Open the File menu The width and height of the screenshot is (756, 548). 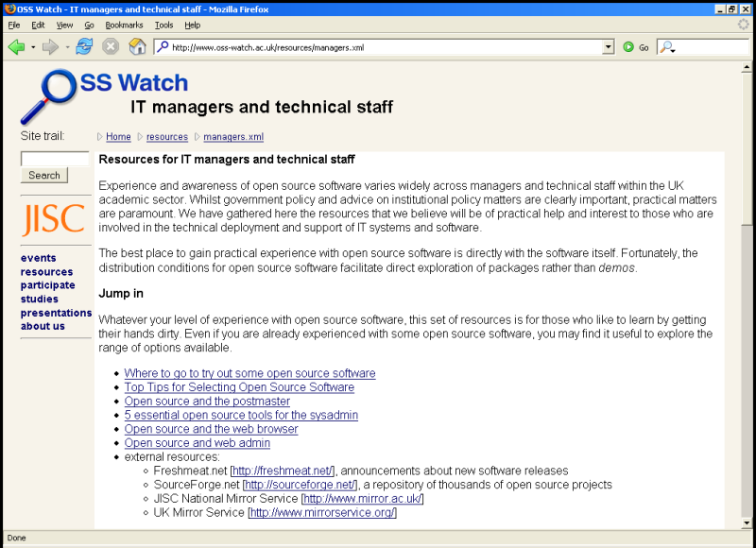click(x=14, y=26)
